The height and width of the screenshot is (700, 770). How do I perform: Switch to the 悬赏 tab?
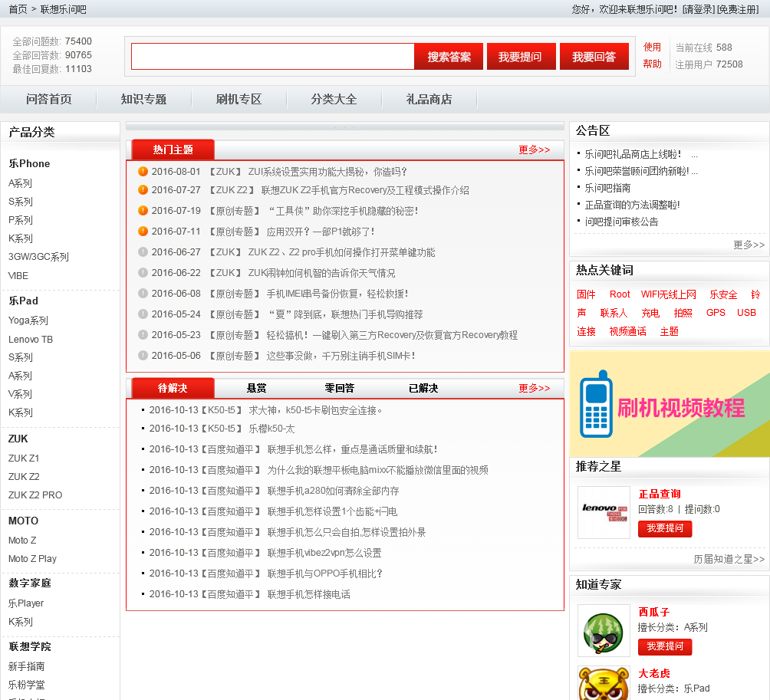256,388
